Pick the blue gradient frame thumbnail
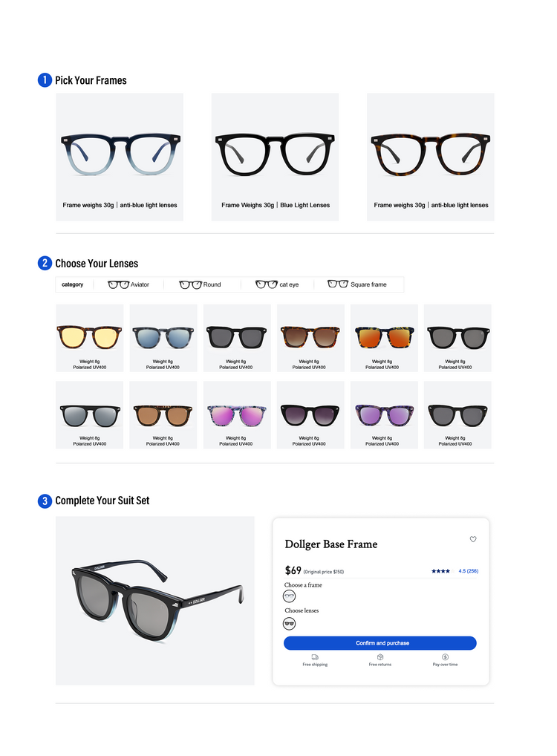557x756 pixels. 120,157
